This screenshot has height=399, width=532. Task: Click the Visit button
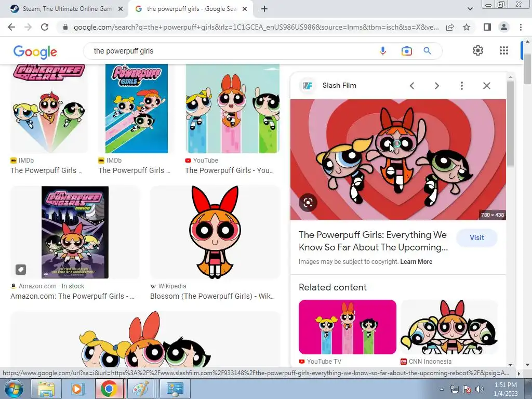(x=477, y=237)
